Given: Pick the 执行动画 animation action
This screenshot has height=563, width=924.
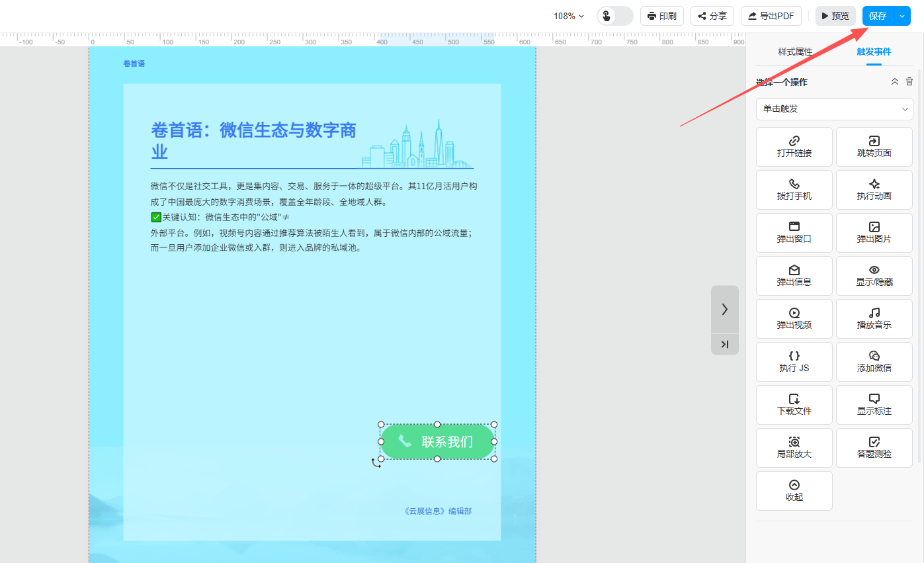Looking at the screenshot, I should (x=874, y=190).
